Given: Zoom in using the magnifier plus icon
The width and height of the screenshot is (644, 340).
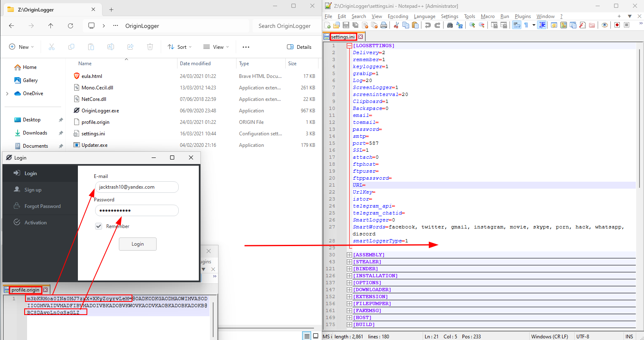Looking at the screenshot, I should [x=472, y=25].
